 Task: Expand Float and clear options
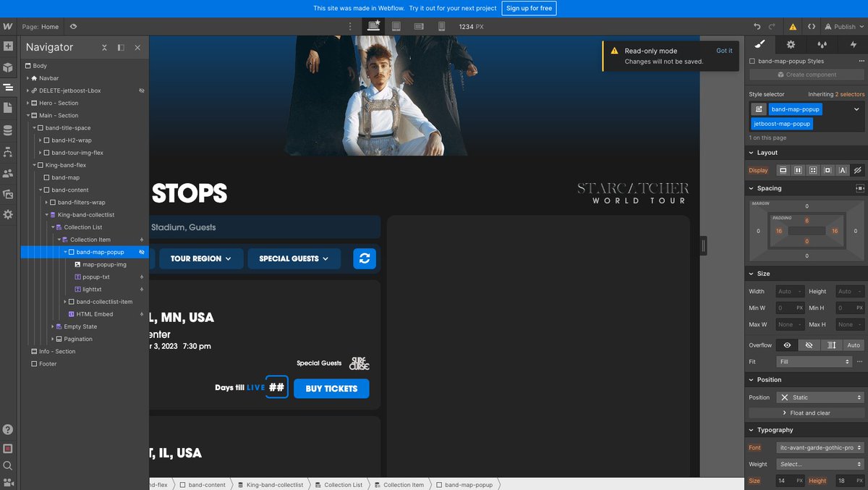807,413
